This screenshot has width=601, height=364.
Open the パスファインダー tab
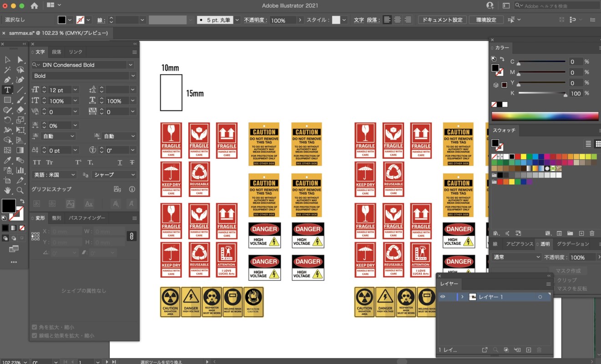click(87, 218)
